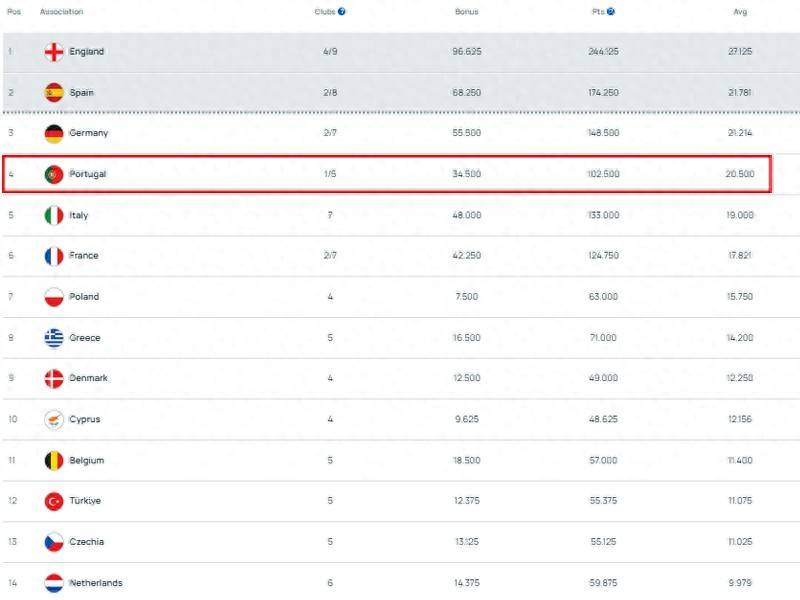Select the Türkiye association name
This screenshot has height=600, width=800.
coord(85,501)
